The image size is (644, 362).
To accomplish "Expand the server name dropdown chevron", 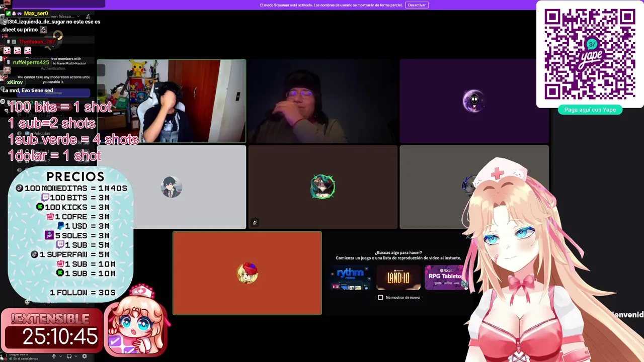I will (78, 16).
